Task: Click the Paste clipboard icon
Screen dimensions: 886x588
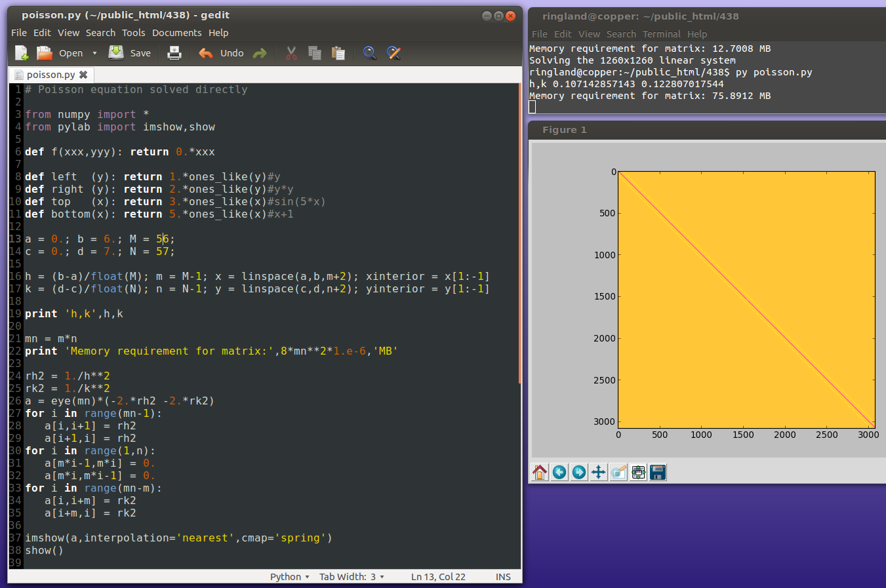Action: 338,53
